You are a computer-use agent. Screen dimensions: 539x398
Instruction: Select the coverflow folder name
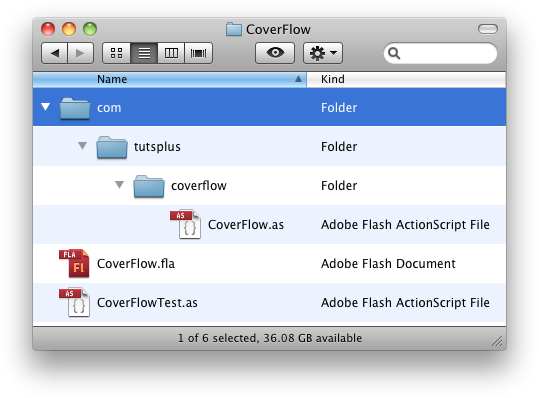(199, 186)
